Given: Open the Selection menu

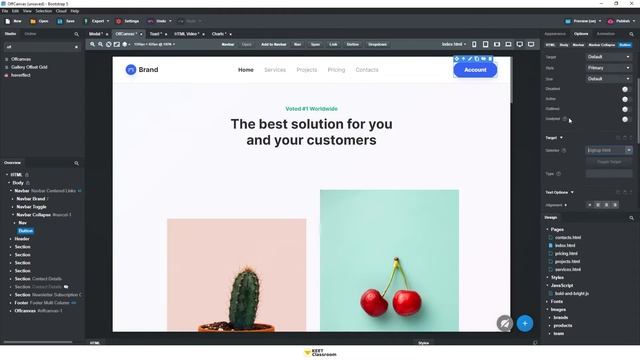Looking at the screenshot, I should pyautogui.click(x=43, y=11).
